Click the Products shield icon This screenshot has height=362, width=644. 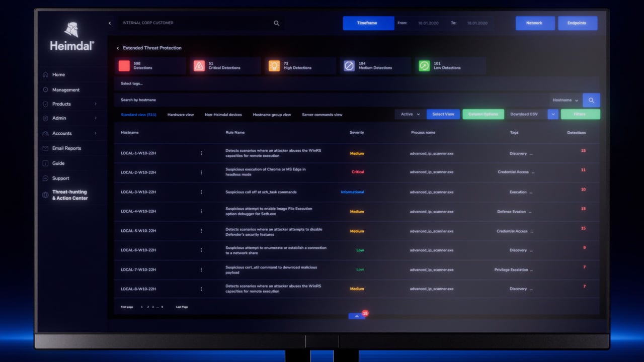click(x=45, y=104)
